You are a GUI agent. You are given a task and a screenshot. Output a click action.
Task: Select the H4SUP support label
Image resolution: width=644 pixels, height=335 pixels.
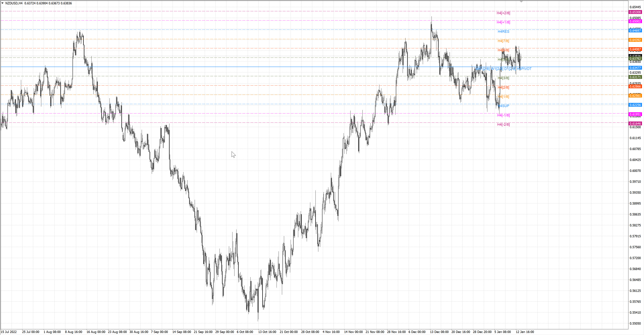pyautogui.click(x=503, y=106)
